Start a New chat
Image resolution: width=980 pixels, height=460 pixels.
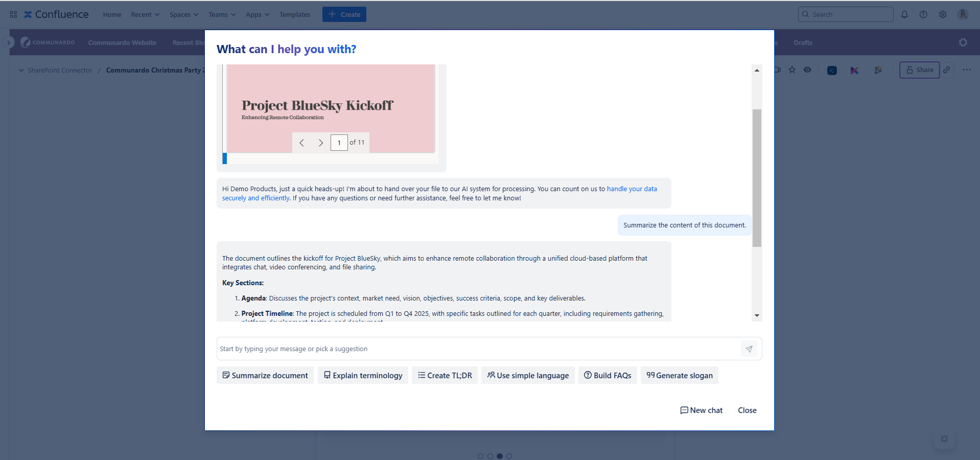coord(701,410)
